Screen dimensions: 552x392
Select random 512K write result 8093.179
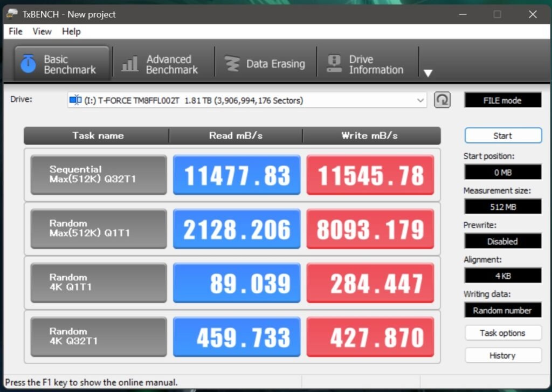click(370, 229)
